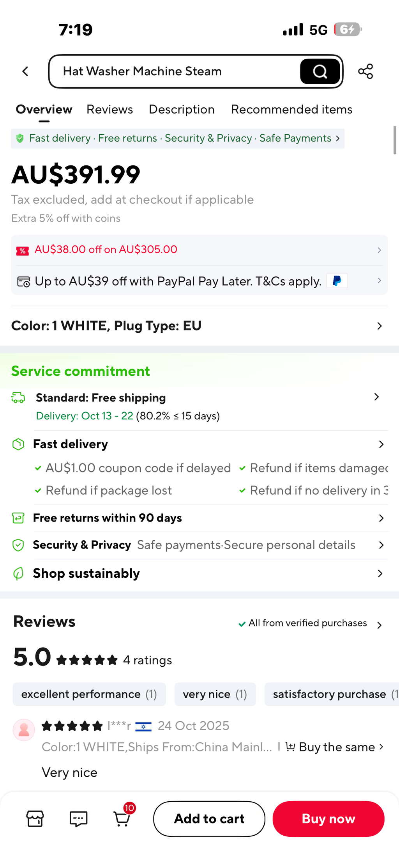Screen dimensions: 399x868
Task: Filter reviews by satisfactory purchase tag
Action: (x=332, y=694)
